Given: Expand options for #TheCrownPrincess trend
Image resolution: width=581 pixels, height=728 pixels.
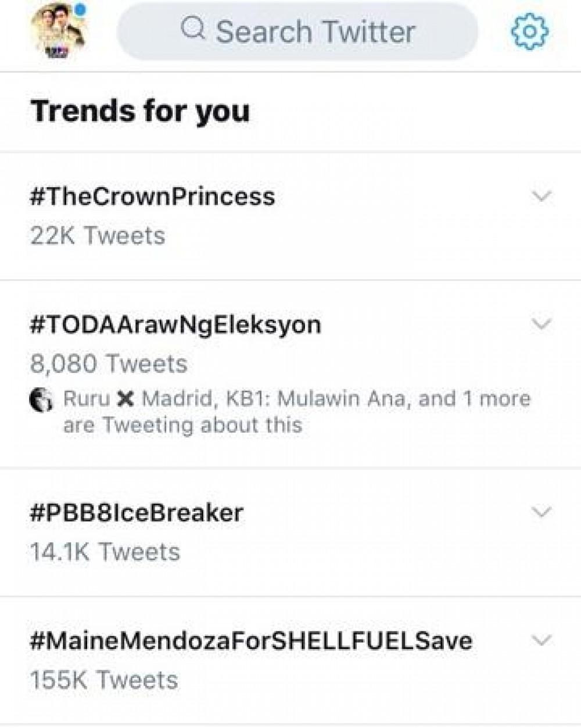Looking at the screenshot, I should (x=541, y=197).
